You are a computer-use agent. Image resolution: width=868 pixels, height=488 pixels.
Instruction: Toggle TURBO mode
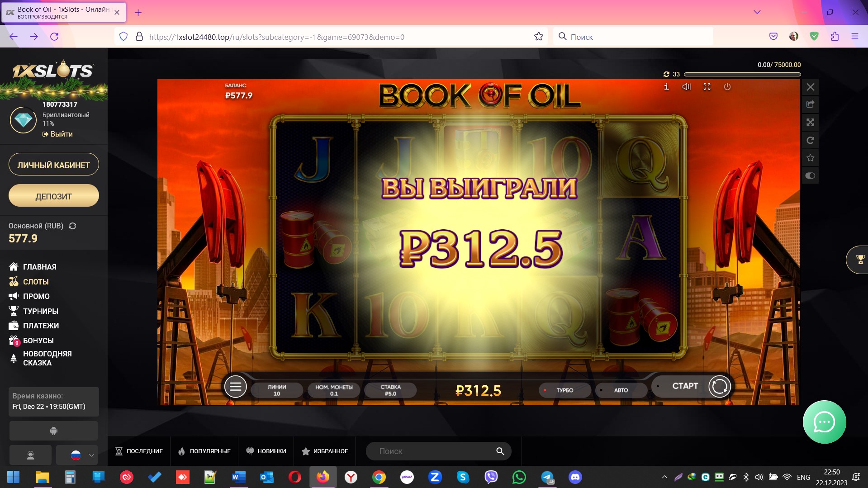tap(564, 390)
